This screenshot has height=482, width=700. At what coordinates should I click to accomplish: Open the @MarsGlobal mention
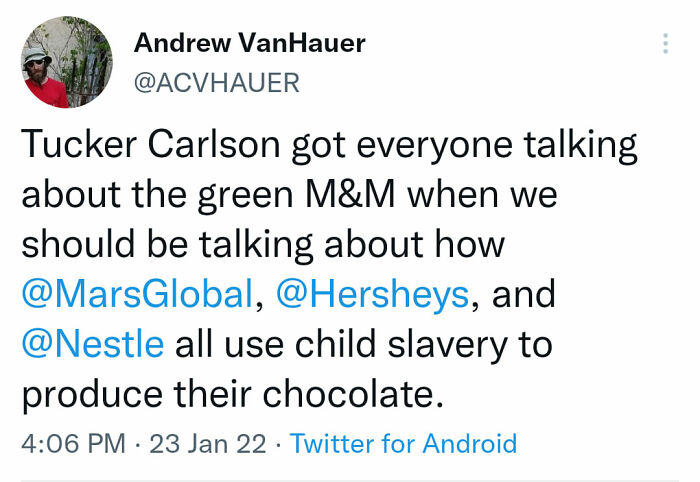click(137, 294)
